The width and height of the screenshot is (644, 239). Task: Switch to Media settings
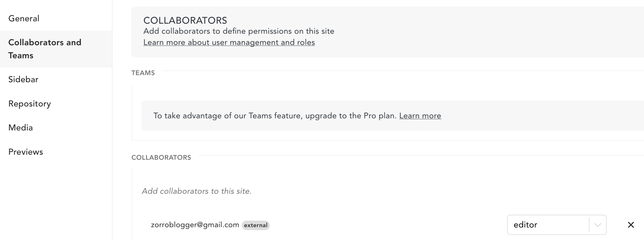pyautogui.click(x=20, y=128)
